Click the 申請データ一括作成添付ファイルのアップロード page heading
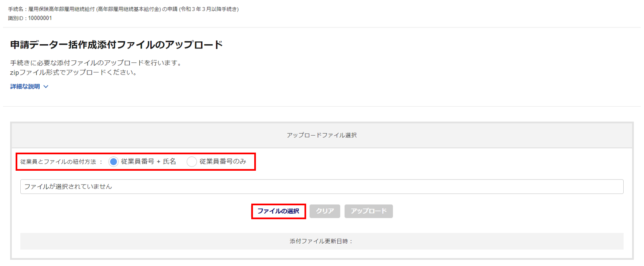 coord(116,45)
